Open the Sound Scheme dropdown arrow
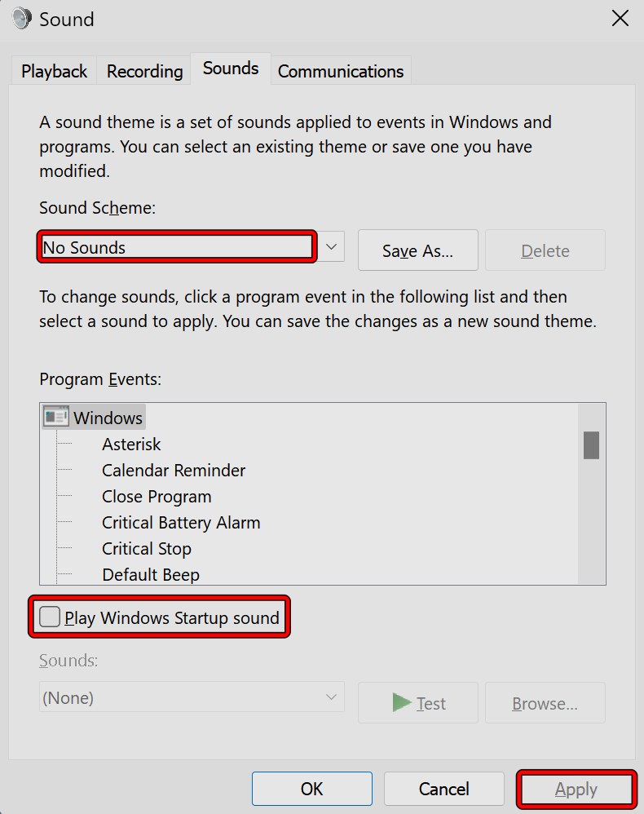Viewport: 644px width, 814px height. (x=331, y=246)
